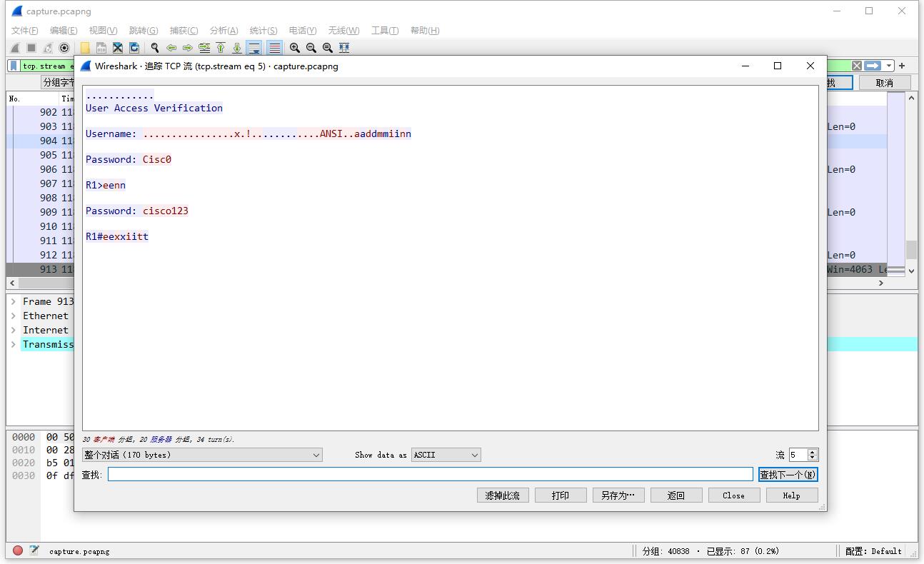
Task: Click the 另存为… button
Action: (618, 495)
